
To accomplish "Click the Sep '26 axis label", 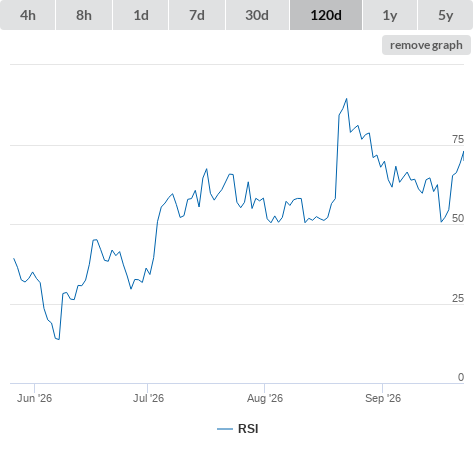I will pyautogui.click(x=383, y=398).
